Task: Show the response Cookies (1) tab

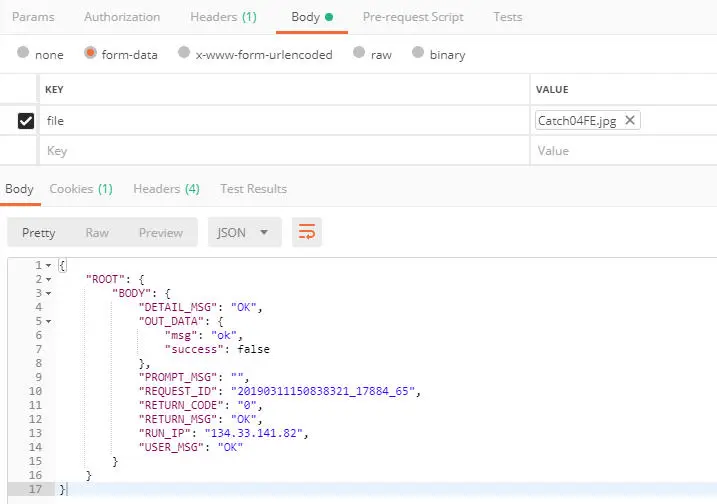Action: tap(81, 189)
